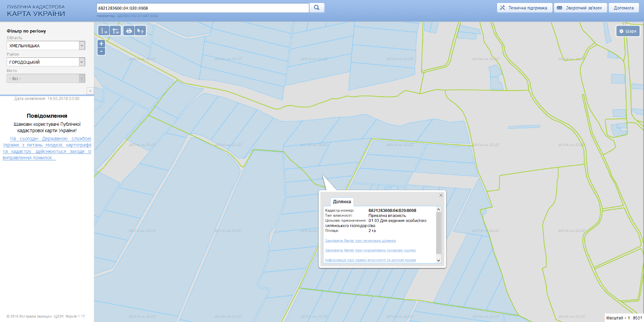Click the Допомога help button
The image size is (644, 322).
(x=623, y=8)
